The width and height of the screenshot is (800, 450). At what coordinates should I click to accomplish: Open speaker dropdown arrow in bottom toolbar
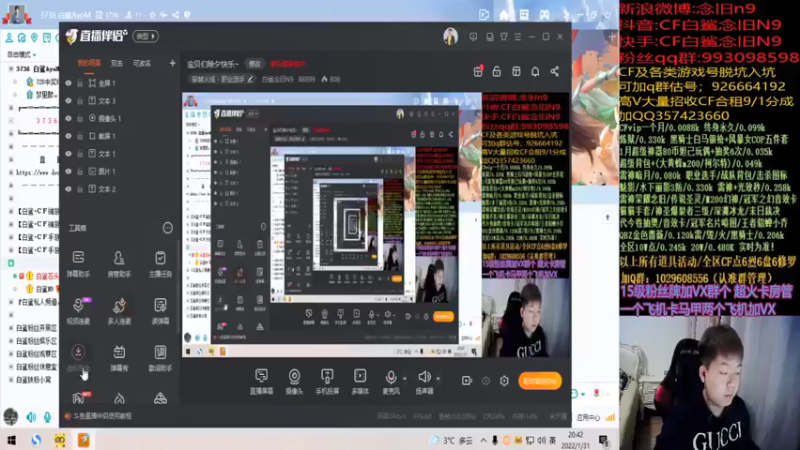tap(438, 379)
